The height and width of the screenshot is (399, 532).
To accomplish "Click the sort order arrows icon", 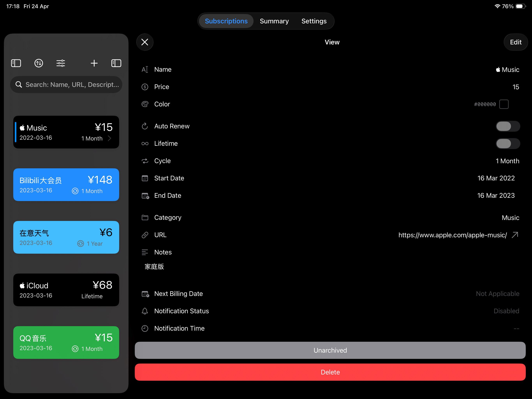I will (x=39, y=63).
